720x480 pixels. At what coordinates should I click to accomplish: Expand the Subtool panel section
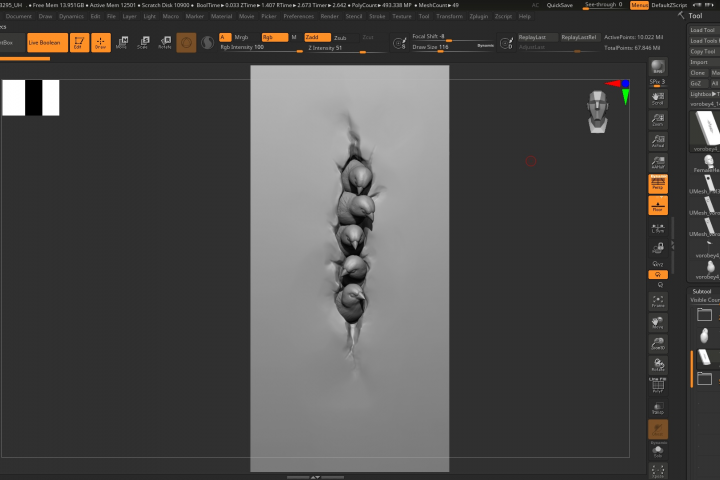(x=702, y=291)
